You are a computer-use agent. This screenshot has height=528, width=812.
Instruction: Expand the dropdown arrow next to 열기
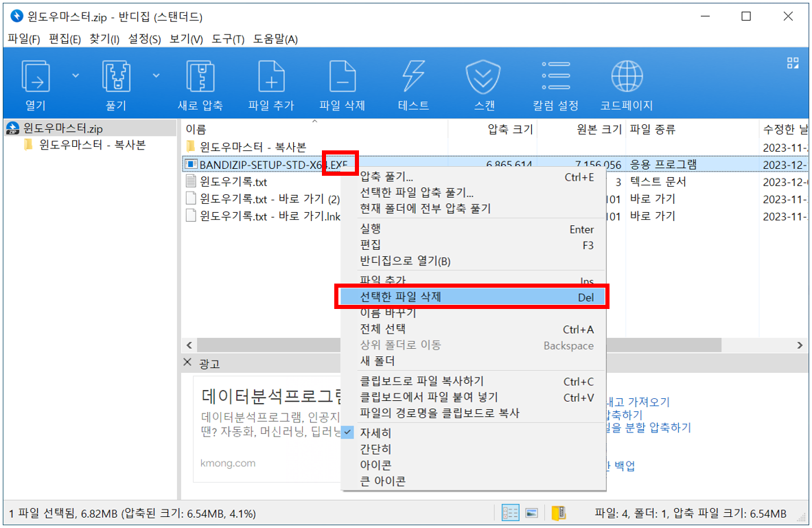[x=76, y=76]
